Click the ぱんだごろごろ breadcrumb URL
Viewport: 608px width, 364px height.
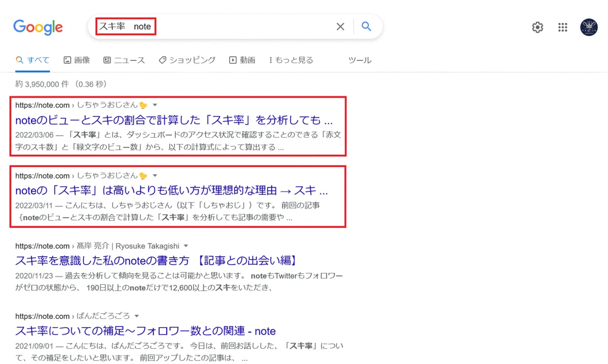pos(103,316)
